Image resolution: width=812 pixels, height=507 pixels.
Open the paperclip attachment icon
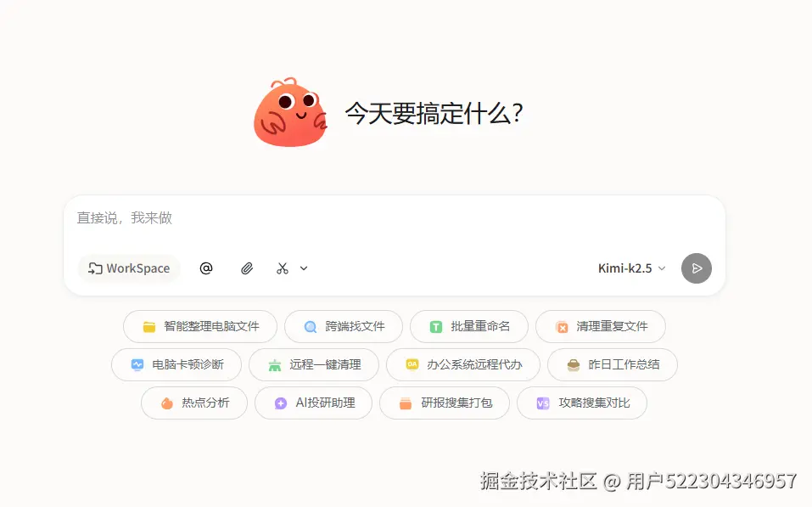point(247,268)
